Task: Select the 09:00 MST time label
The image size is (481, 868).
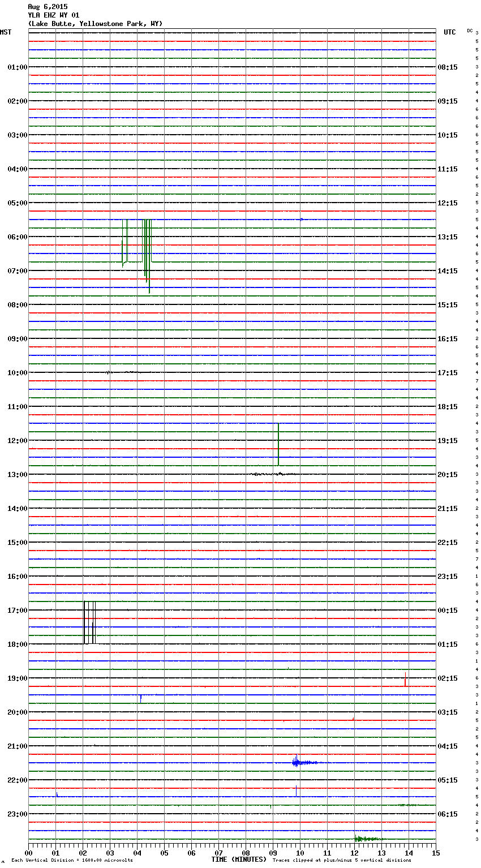Action: click(x=18, y=339)
